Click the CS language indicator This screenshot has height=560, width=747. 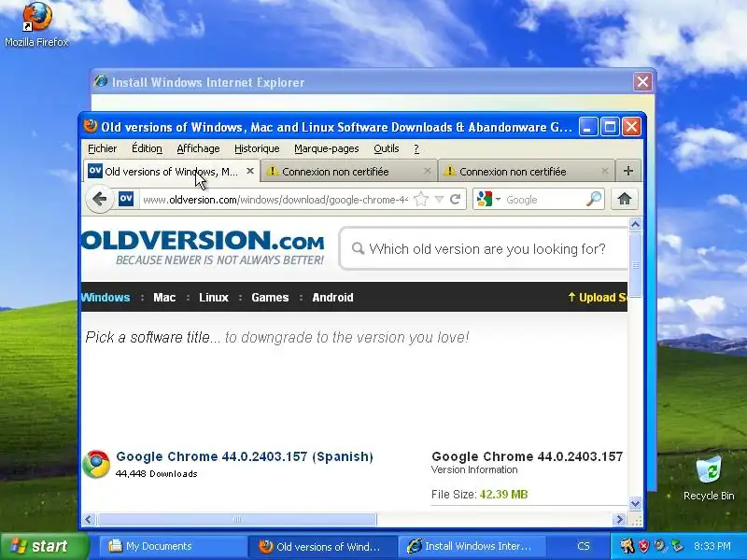[583, 546]
